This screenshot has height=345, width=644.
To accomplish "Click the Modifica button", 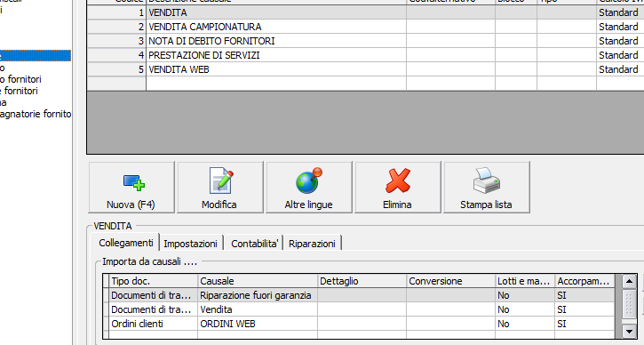I will (220, 188).
